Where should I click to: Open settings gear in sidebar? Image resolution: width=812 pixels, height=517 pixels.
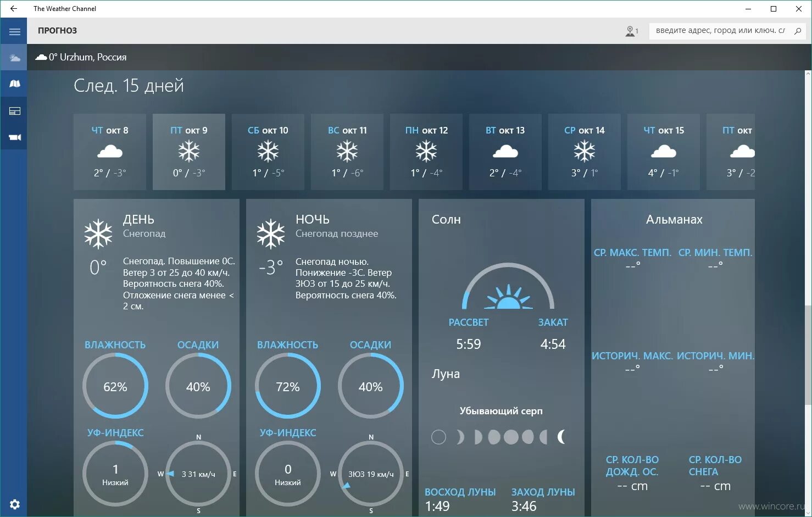point(14,504)
